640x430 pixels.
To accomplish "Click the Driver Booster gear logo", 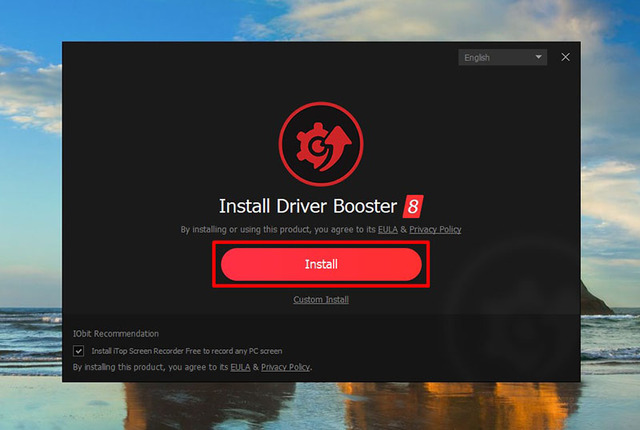I will click(321, 144).
